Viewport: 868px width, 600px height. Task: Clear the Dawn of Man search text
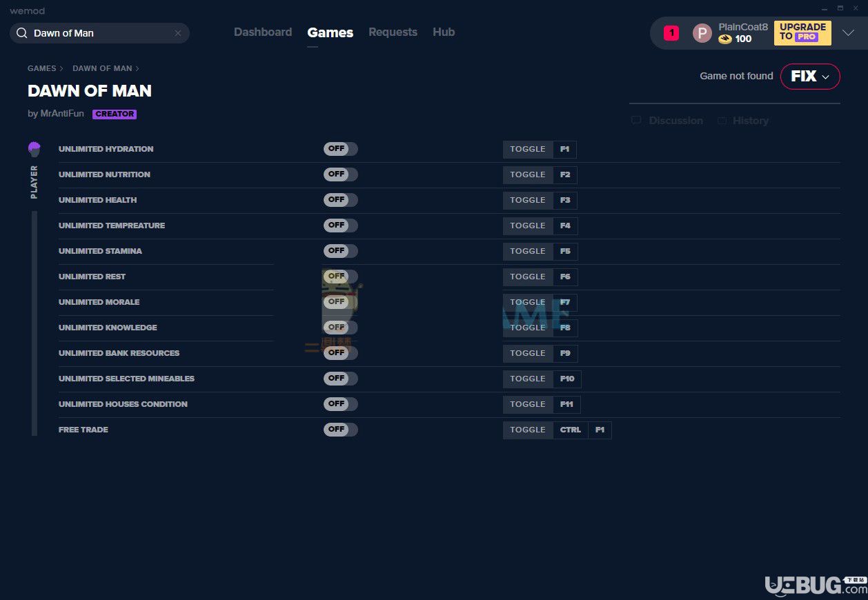pyautogui.click(x=178, y=33)
